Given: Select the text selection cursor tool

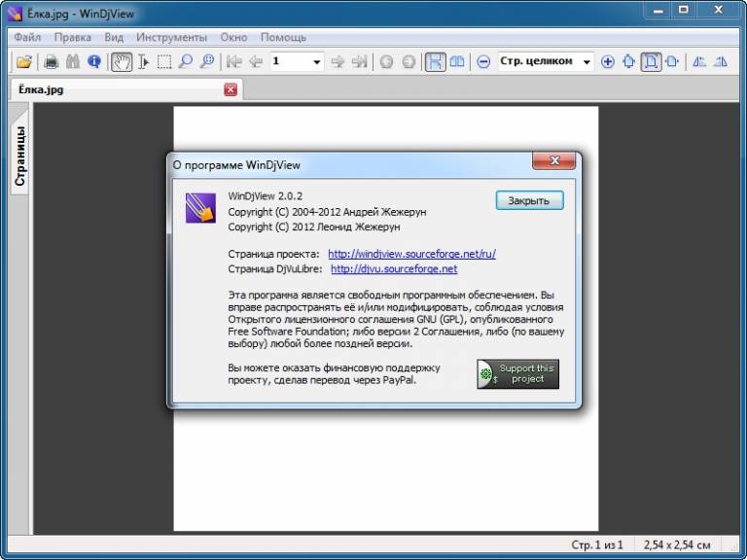Looking at the screenshot, I should coord(143,61).
